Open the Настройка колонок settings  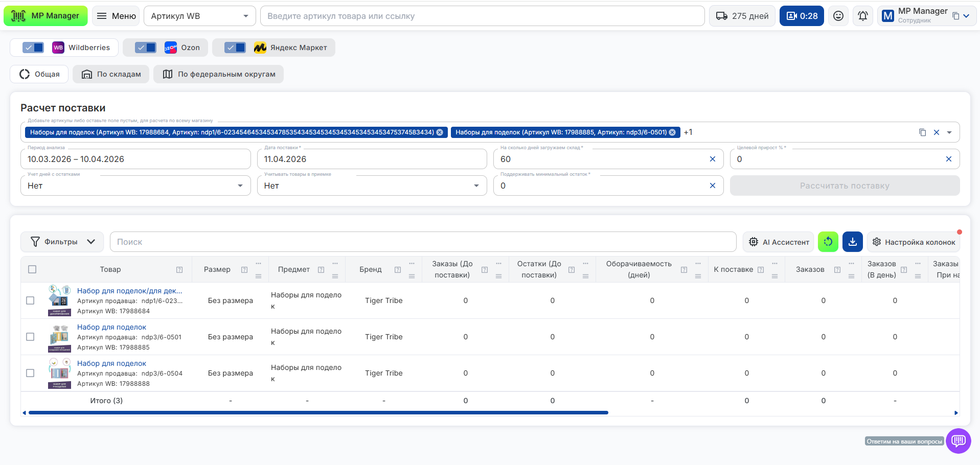[x=913, y=242]
